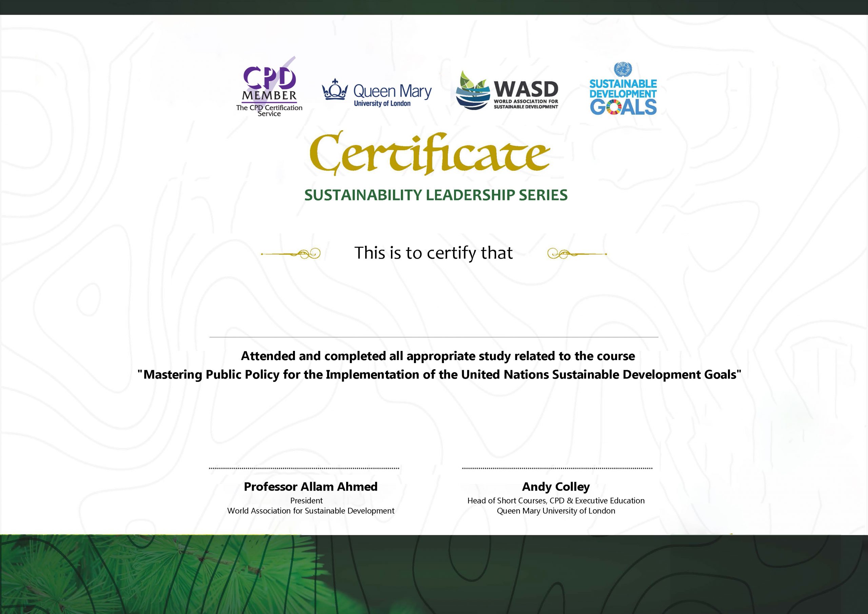This screenshot has width=868, height=614.
Task: Click the Queen Mary crown emblem
Action: pyautogui.click(x=335, y=90)
